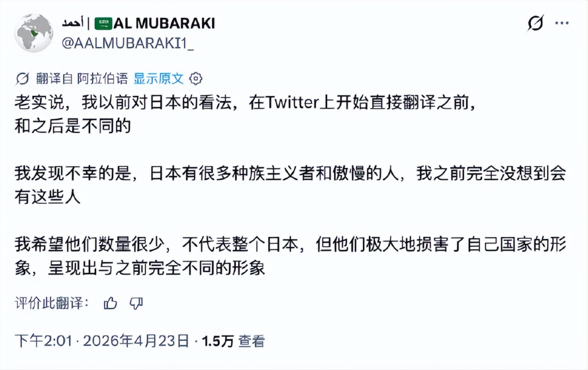Open the @AALMUBARAKI1_ handle link
This screenshot has height=370, width=588.
[127, 44]
